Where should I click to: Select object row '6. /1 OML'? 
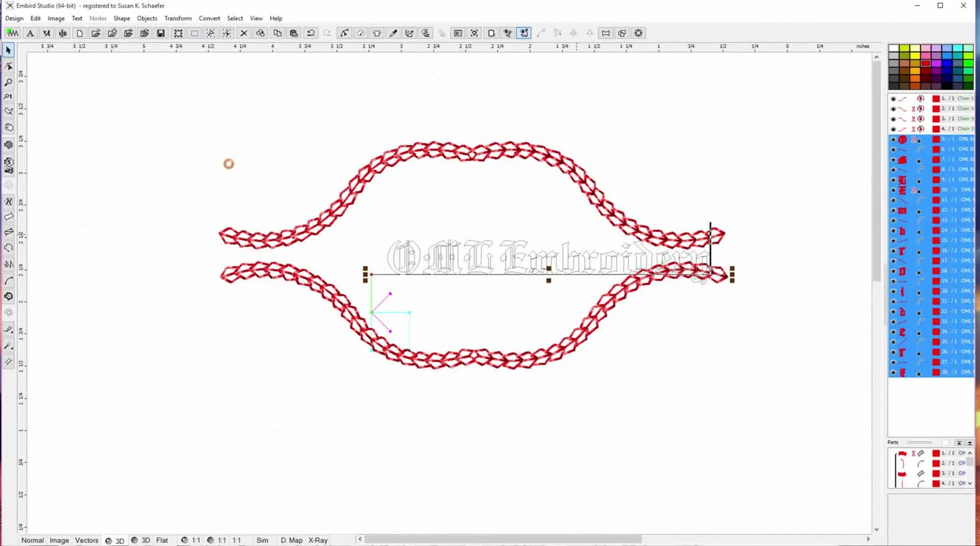tap(931, 149)
